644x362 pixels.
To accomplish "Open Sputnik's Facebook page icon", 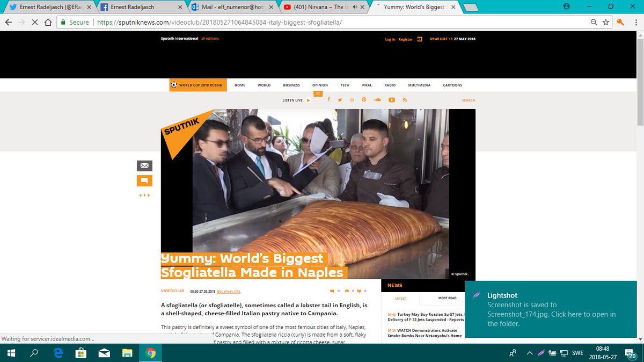I will 328,100.
